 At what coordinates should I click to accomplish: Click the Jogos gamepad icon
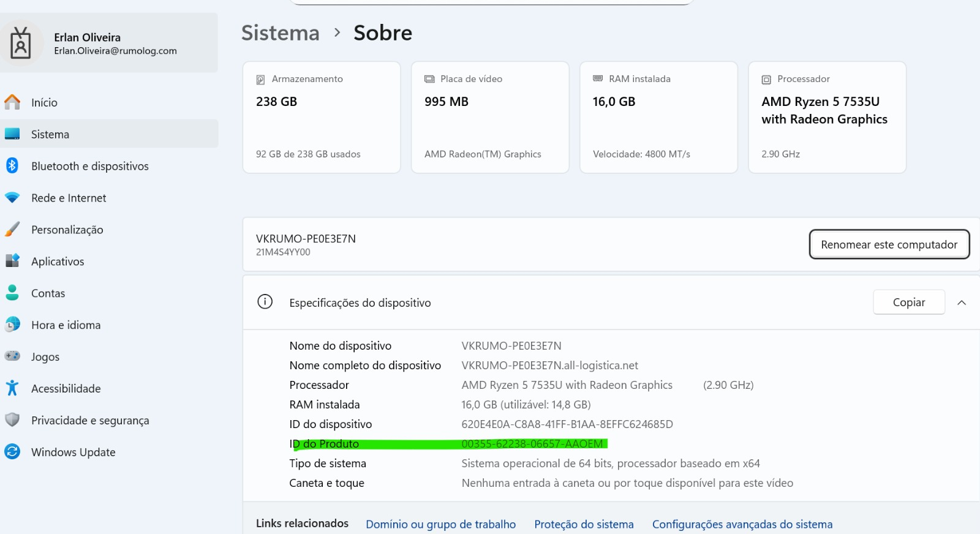pyautogui.click(x=12, y=356)
